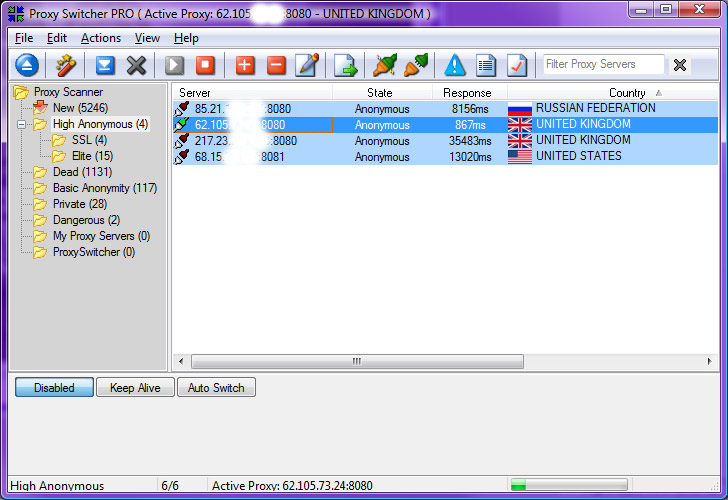Remove a proxy with the red minus icon
The height and width of the screenshot is (500, 728).
tap(276, 65)
